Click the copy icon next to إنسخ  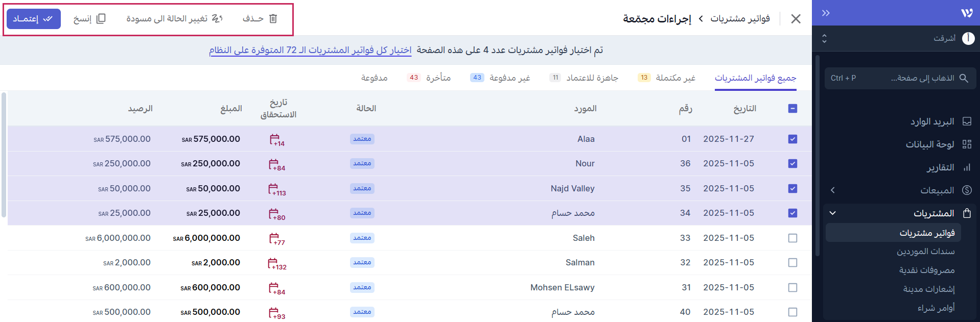click(x=101, y=19)
